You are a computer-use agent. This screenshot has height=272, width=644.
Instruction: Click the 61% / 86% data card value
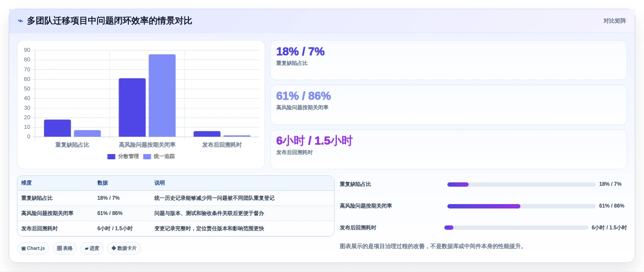303,96
